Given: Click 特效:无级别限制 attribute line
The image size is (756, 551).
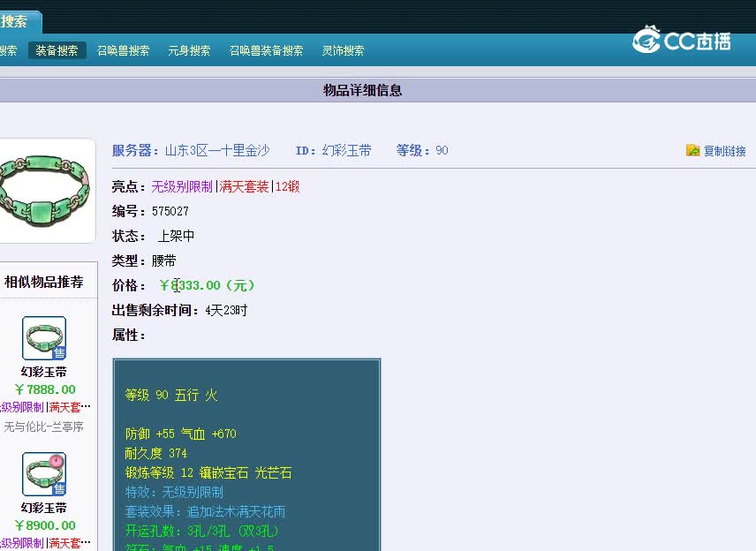Looking at the screenshot, I should pyautogui.click(x=174, y=492).
